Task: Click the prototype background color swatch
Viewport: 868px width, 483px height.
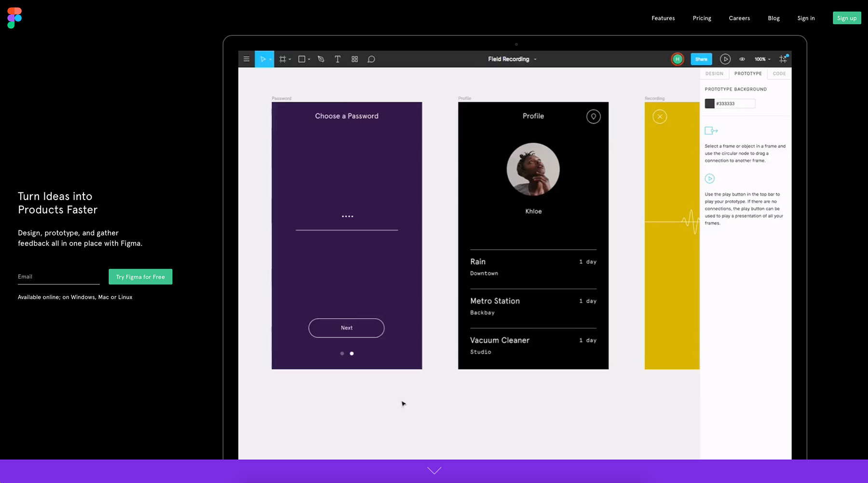Action: click(709, 104)
